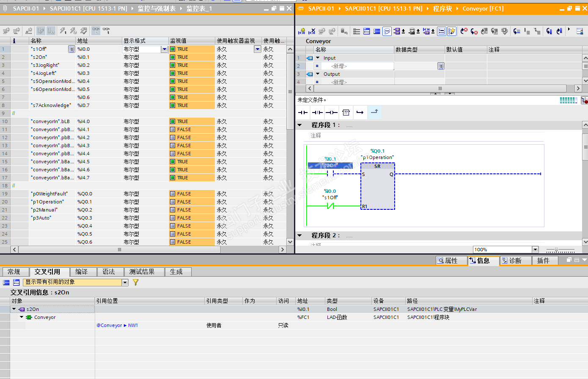Insert a normally open contact

click(303, 113)
